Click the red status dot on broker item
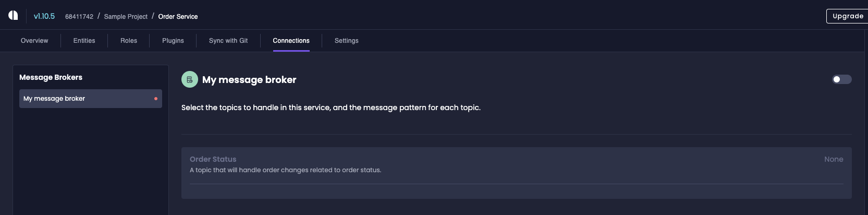 pos(156,99)
